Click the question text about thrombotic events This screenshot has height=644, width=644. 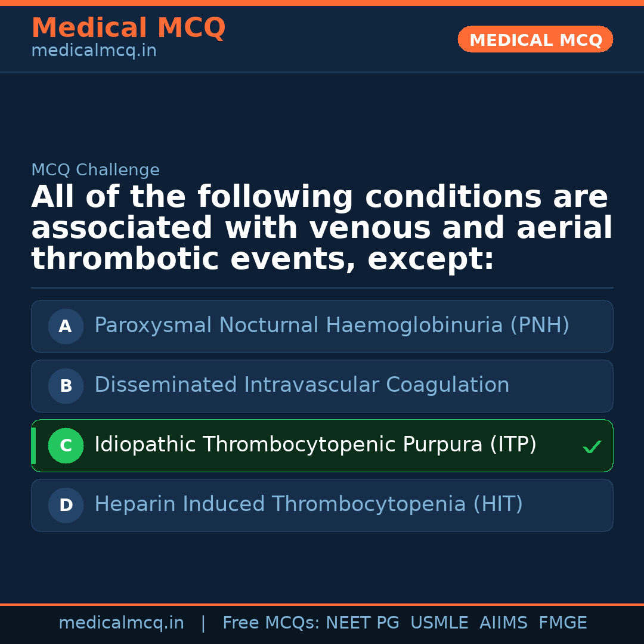click(322, 228)
